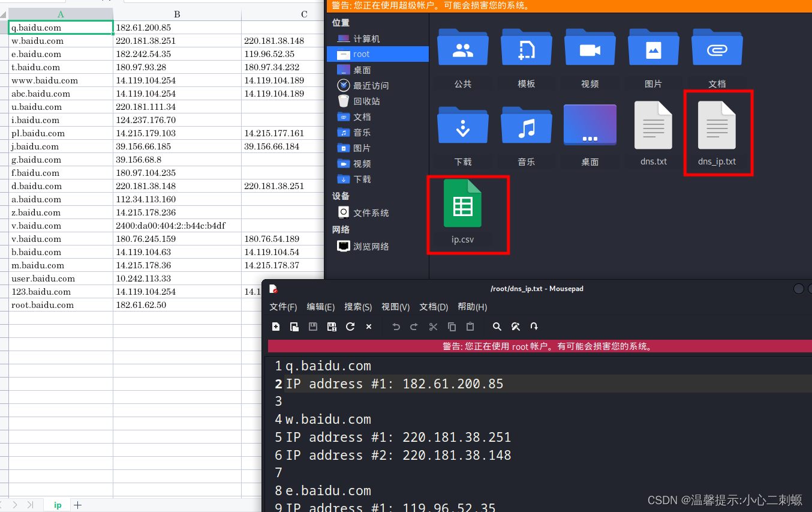
Task: Select column A header in spreadsheet
Action: [61, 14]
